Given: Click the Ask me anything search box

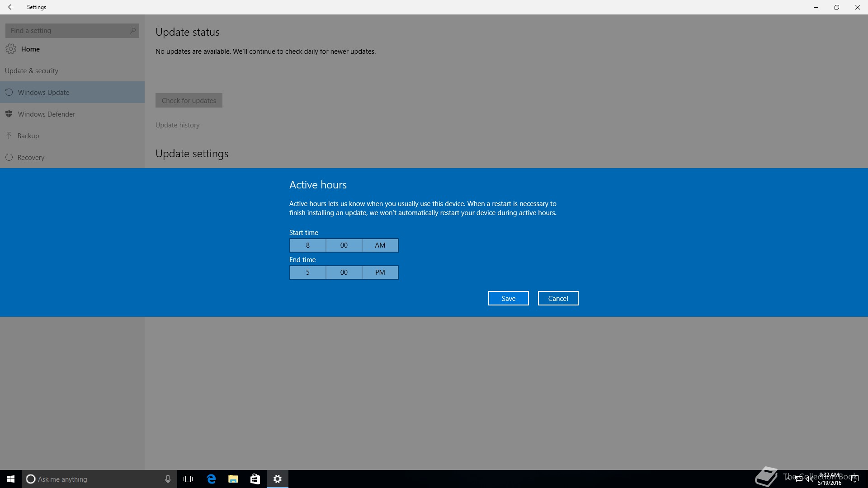Looking at the screenshot, I should click(99, 479).
